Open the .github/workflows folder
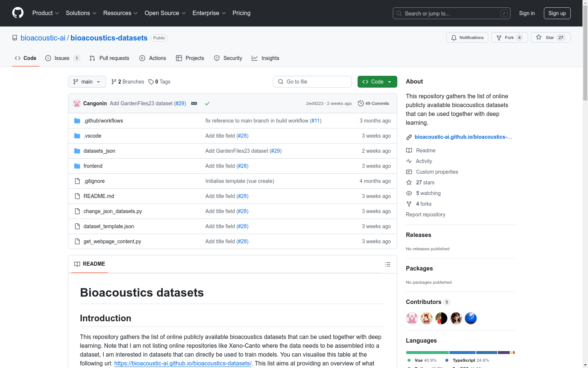The width and height of the screenshot is (588, 368). [103, 121]
